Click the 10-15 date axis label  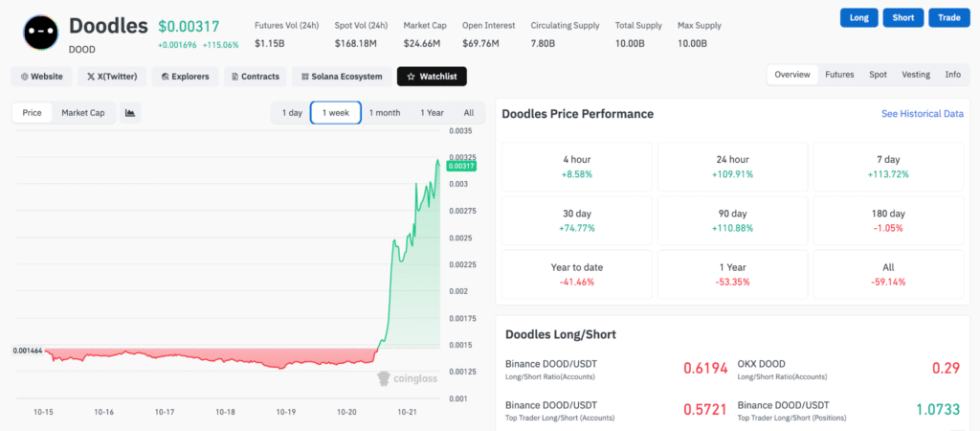pos(43,412)
